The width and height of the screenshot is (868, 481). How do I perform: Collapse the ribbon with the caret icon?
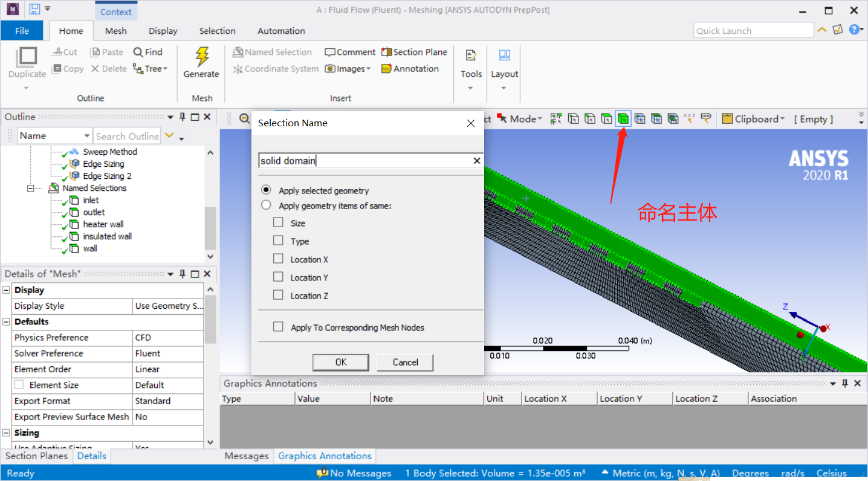click(x=822, y=29)
